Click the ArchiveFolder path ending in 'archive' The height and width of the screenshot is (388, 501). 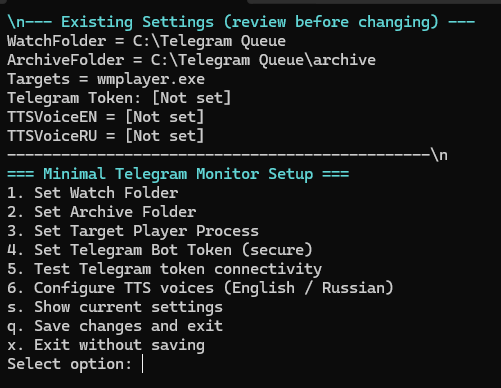point(263,60)
